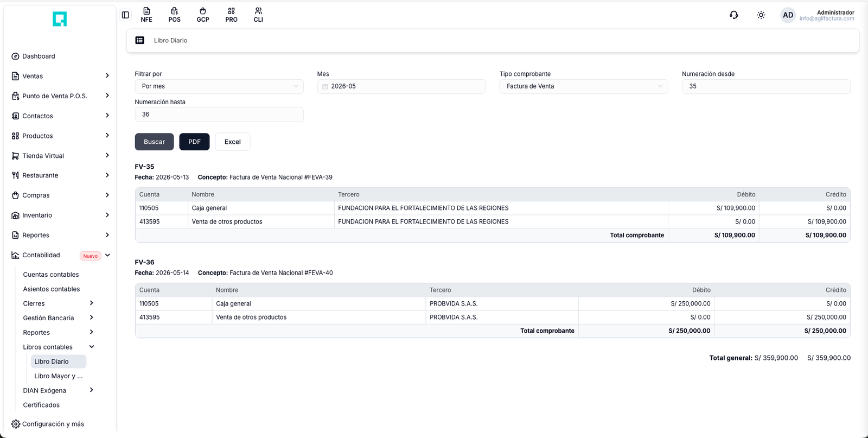
Task: Open the Filtrar por dropdown
Action: (x=219, y=86)
